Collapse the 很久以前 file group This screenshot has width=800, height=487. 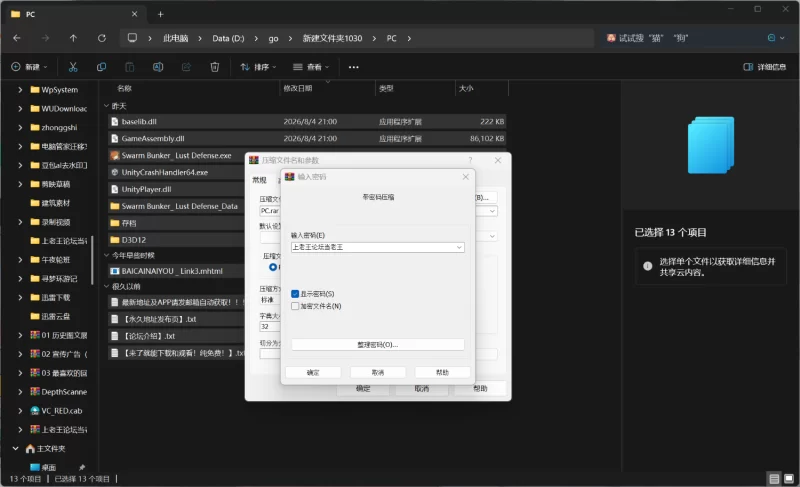(107, 287)
